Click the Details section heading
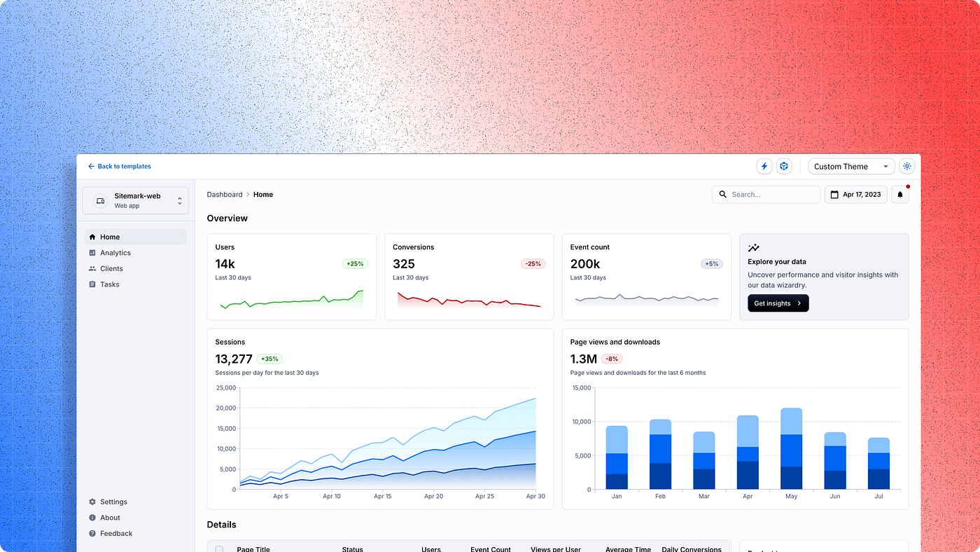Image resolution: width=980 pixels, height=552 pixels. coord(221,525)
